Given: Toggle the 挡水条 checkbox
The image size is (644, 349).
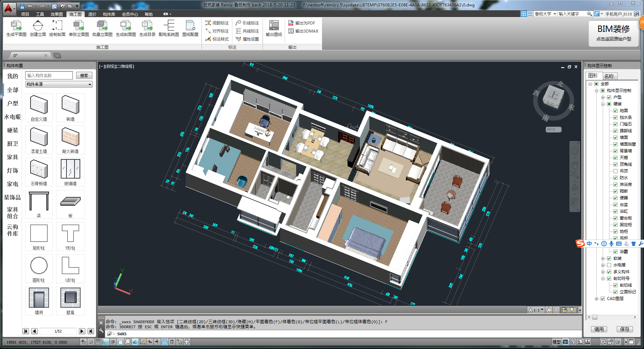Looking at the screenshot, I should 615,117.
